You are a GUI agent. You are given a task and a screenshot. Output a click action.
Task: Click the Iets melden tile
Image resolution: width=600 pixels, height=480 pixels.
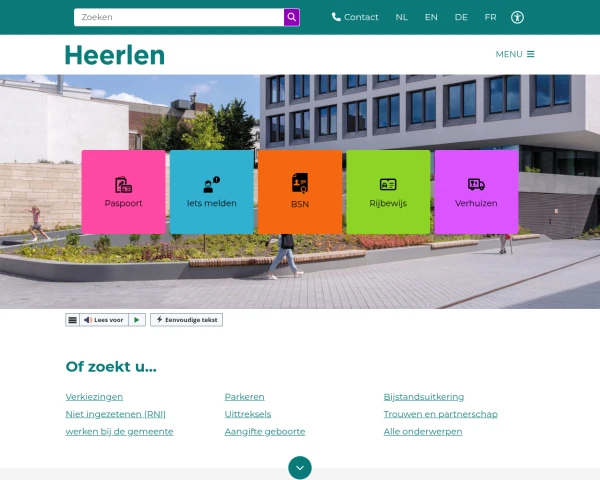point(212,192)
